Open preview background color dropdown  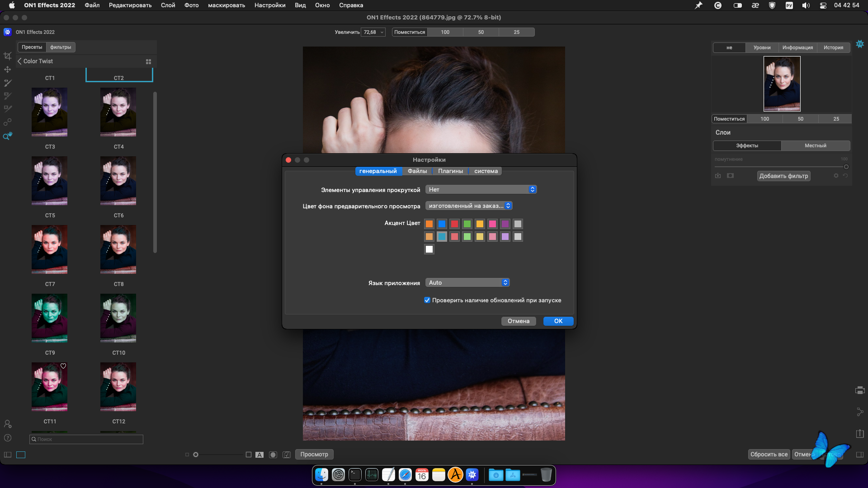469,206
